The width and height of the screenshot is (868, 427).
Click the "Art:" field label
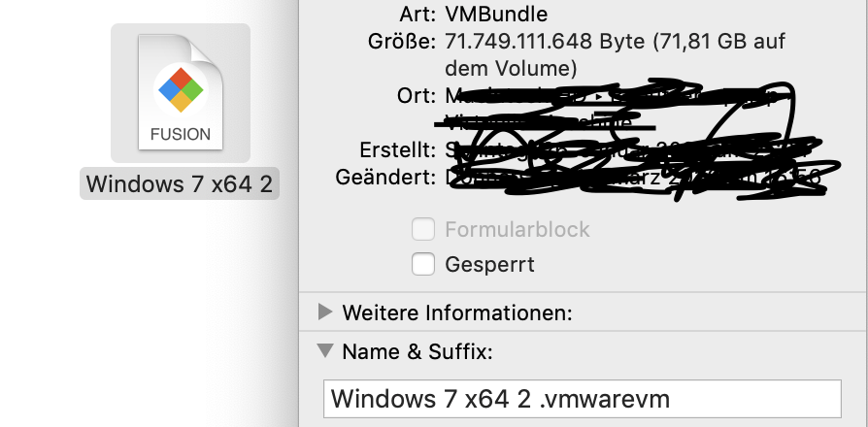pyautogui.click(x=417, y=15)
